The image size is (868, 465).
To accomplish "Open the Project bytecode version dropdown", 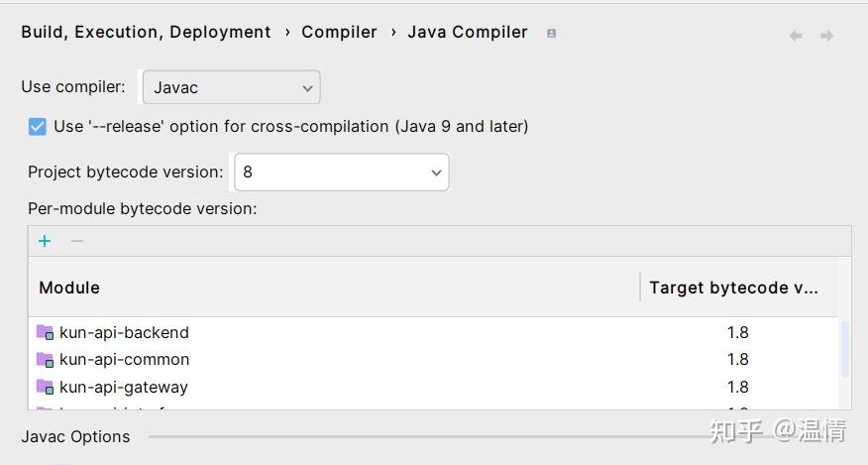I will [341, 172].
